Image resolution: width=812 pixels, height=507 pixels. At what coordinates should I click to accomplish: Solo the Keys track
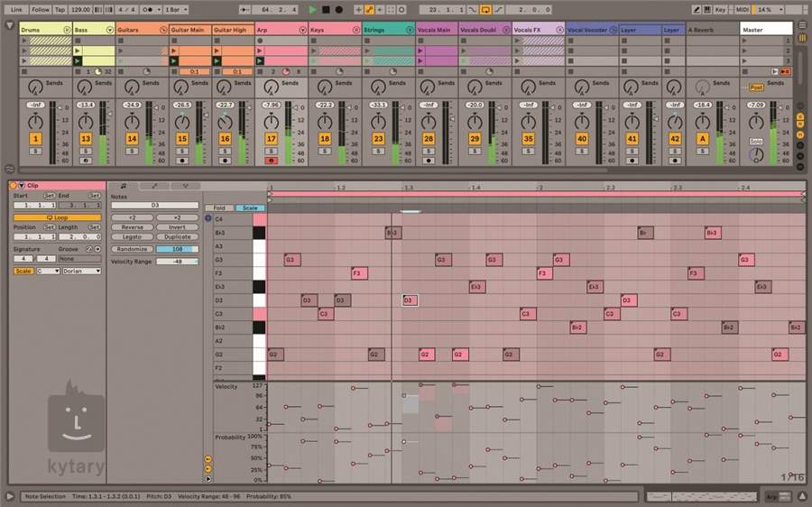(325, 151)
